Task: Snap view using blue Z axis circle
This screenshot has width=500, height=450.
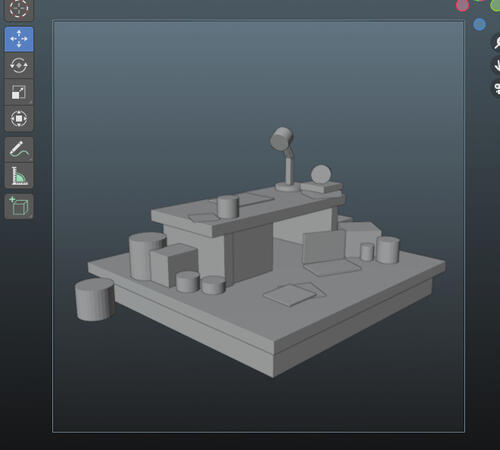Action: 479,24
